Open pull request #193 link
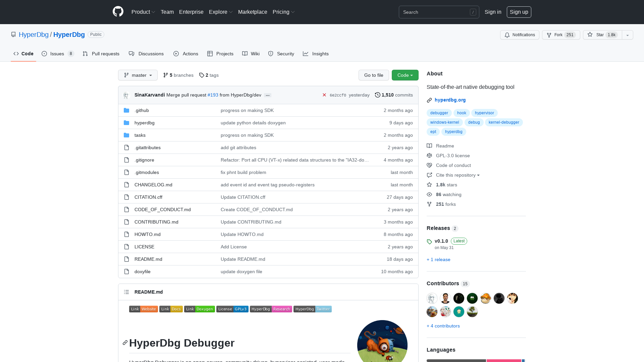 (x=213, y=95)
